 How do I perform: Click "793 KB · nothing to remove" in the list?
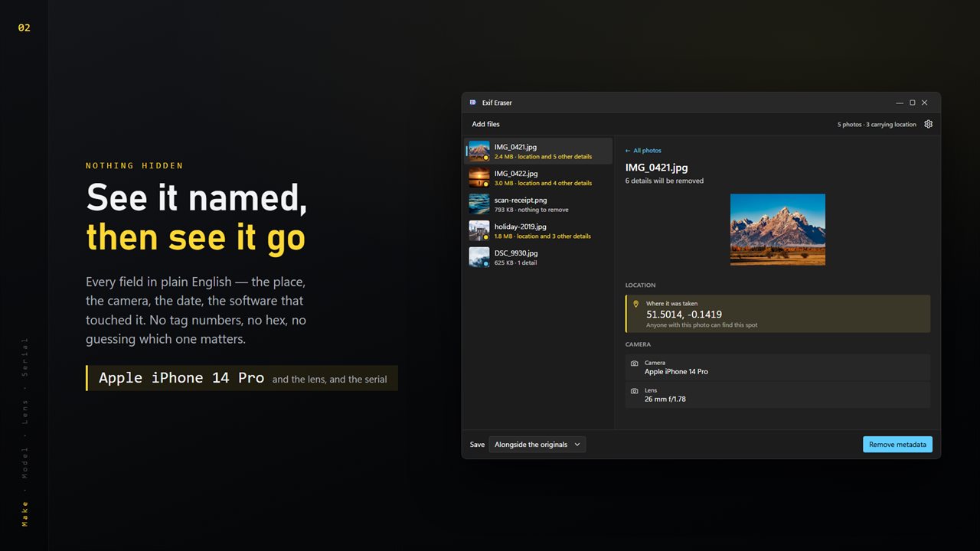531,210
